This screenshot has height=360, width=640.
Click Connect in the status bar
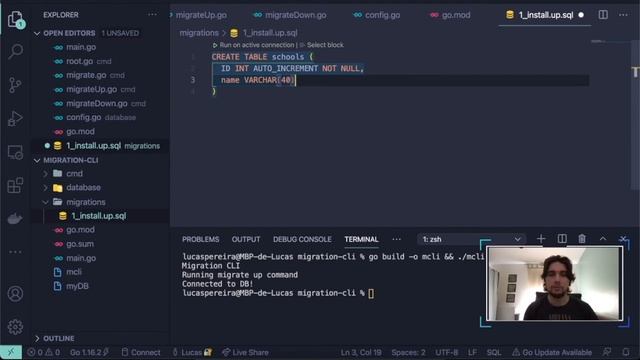pos(141,352)
